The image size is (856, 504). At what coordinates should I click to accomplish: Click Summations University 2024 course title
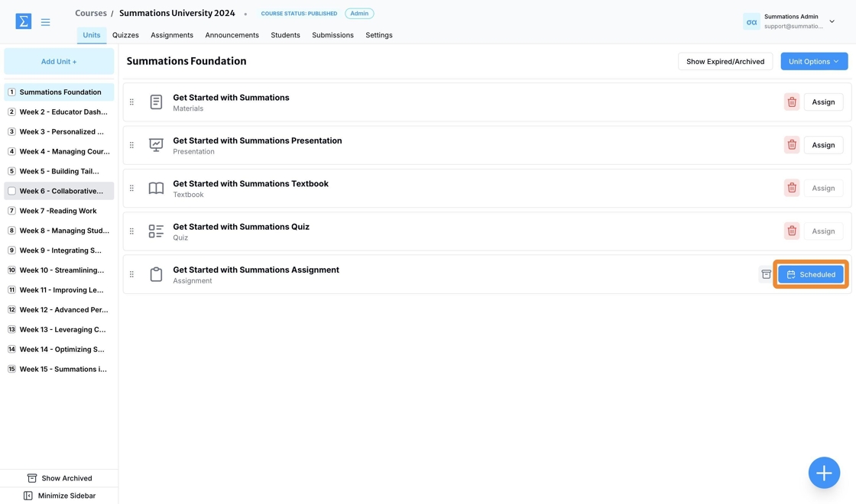(177, 13)
